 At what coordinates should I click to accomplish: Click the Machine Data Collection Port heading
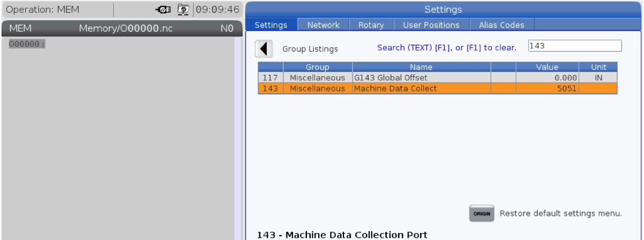pos(342,235)
